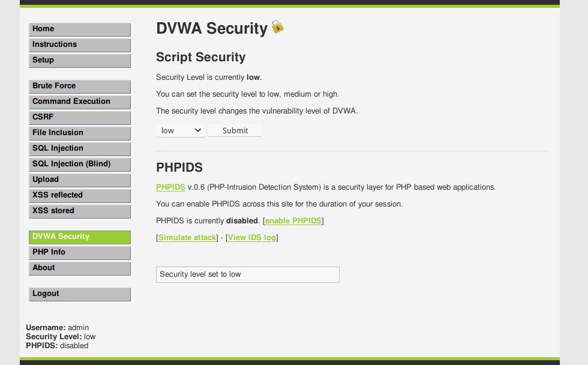Open the security level dropdown
The height and width of the screenshot is (365, 588).
click(181, 130)
